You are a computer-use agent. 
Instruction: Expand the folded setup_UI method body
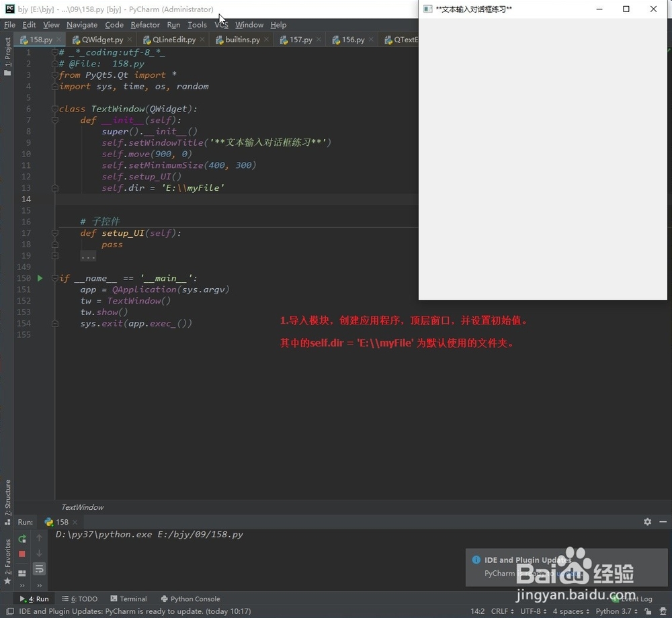pos(54,256)
